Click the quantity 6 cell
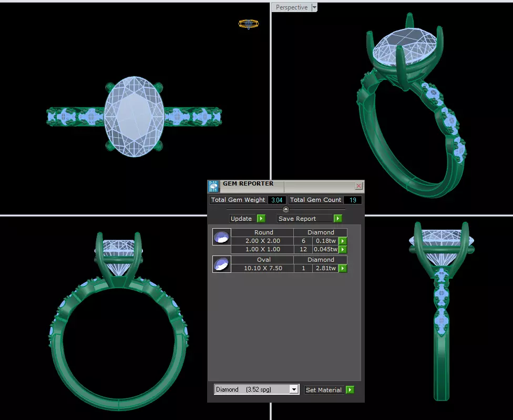This screenshot has height=420, width=513. 303,241
